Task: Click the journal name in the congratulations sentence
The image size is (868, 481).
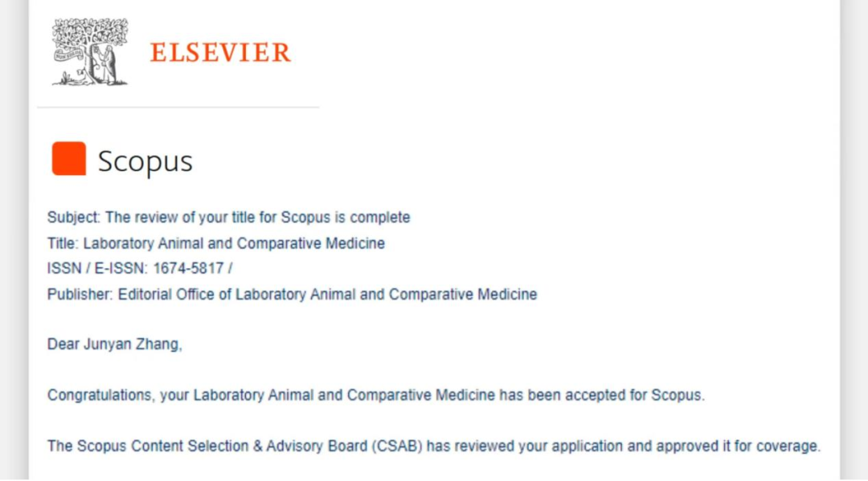Action: click(344, 395)
